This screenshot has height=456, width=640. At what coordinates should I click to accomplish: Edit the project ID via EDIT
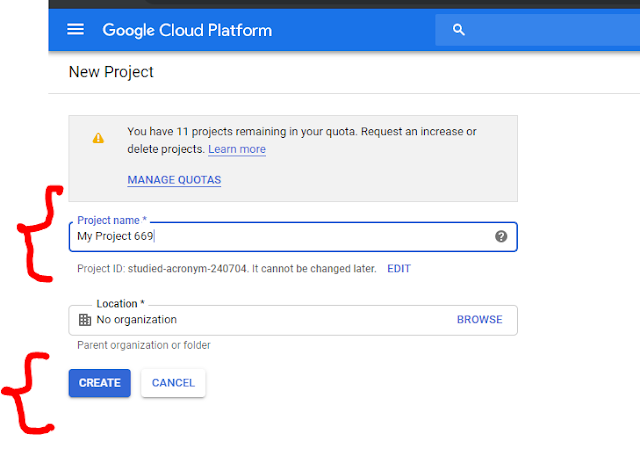point(399,269)
